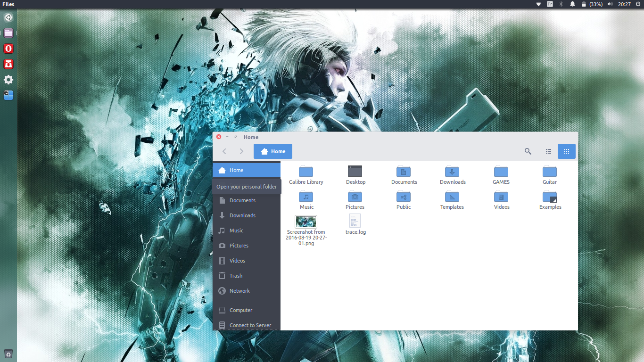Open the battery indicator showing 33%
The width and height of the screenshot is (644, 362).
[x=592, y=4]
